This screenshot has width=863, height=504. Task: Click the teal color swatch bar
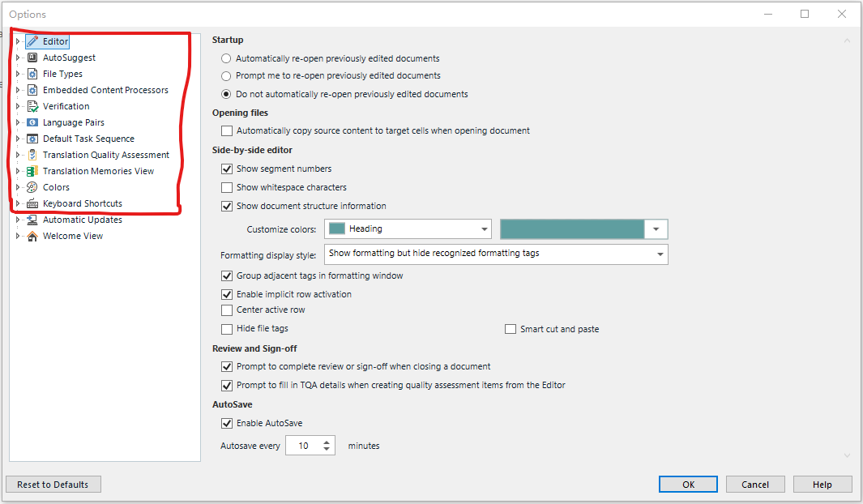(572, 229)
